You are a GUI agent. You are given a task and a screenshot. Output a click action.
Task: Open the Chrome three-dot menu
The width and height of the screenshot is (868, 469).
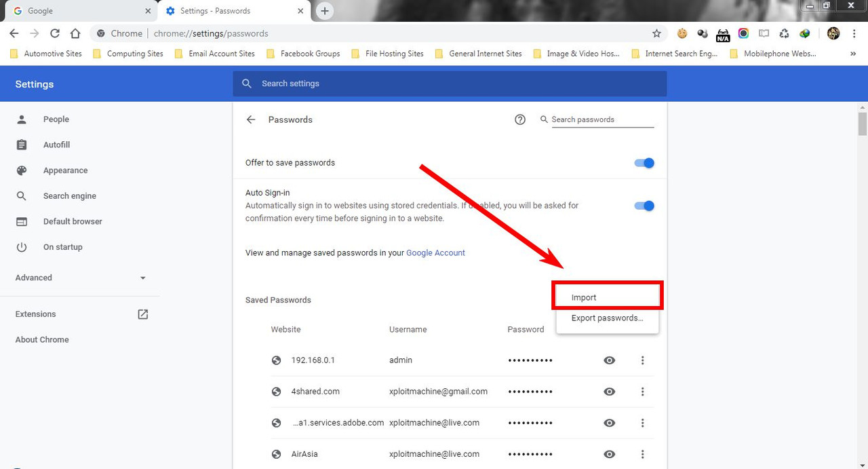(x=854, y=33)
